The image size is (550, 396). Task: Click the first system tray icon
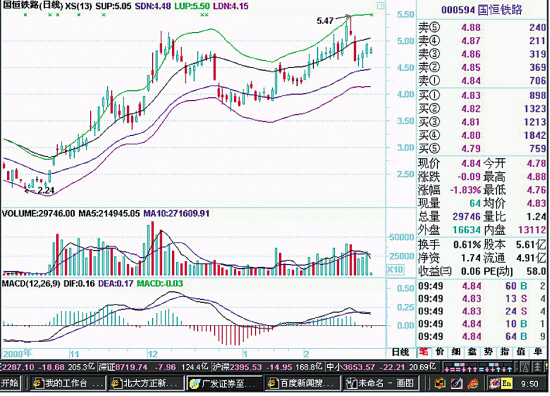pyautogui.click(x=440, y=383)
